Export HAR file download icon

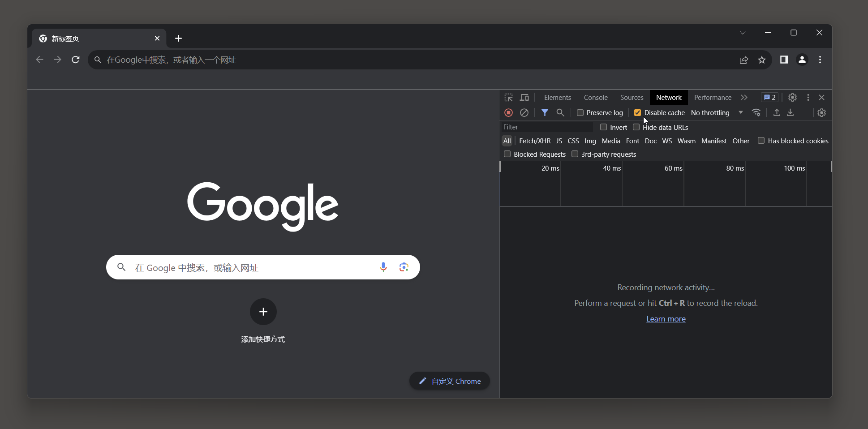[791, 112]
